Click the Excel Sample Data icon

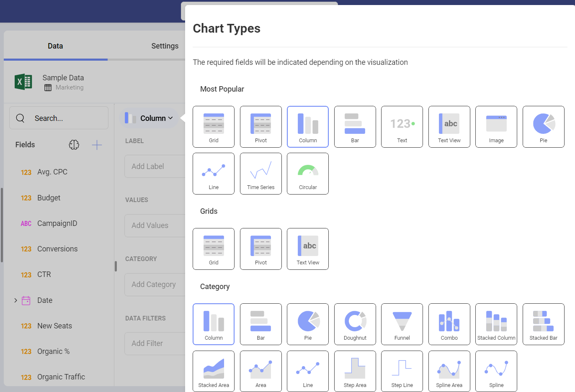23,82
